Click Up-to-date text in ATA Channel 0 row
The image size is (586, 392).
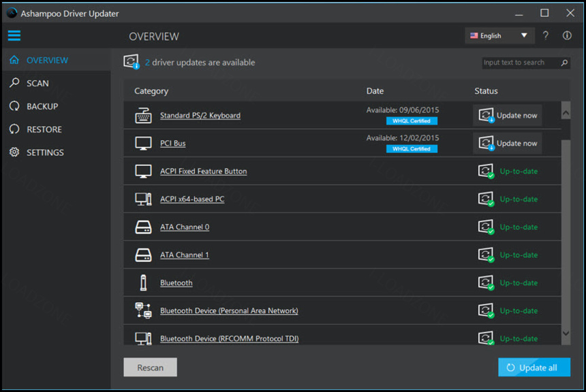(519, 227)
